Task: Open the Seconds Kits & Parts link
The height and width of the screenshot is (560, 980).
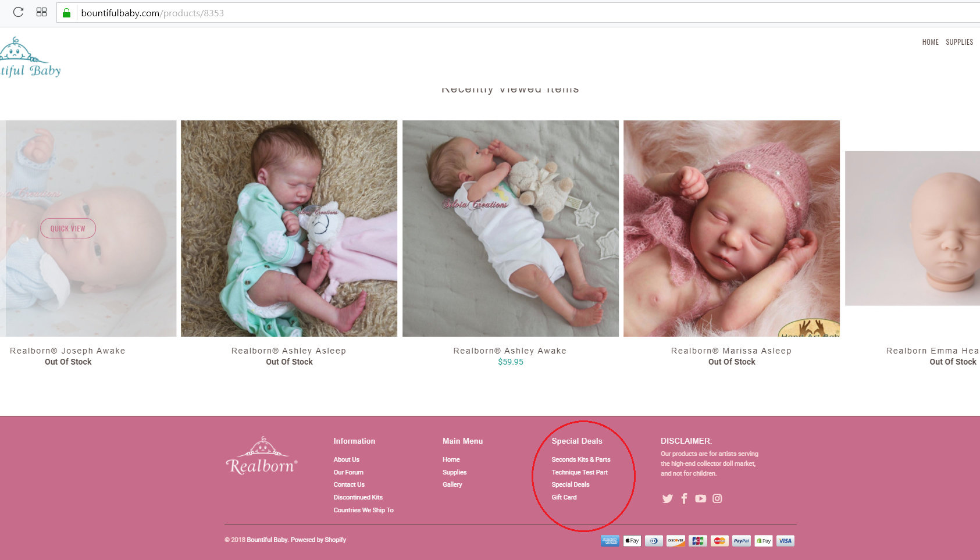Action: pos(581,459)
